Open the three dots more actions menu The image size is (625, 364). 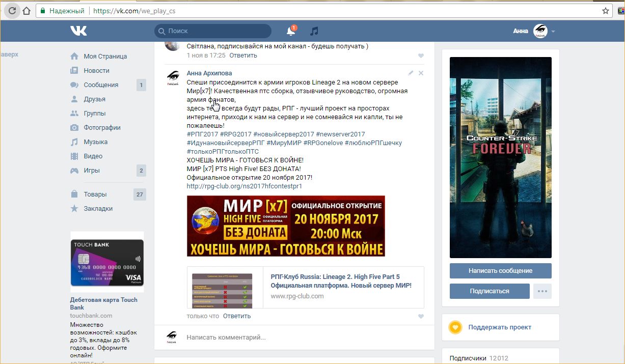click(542, 291)
